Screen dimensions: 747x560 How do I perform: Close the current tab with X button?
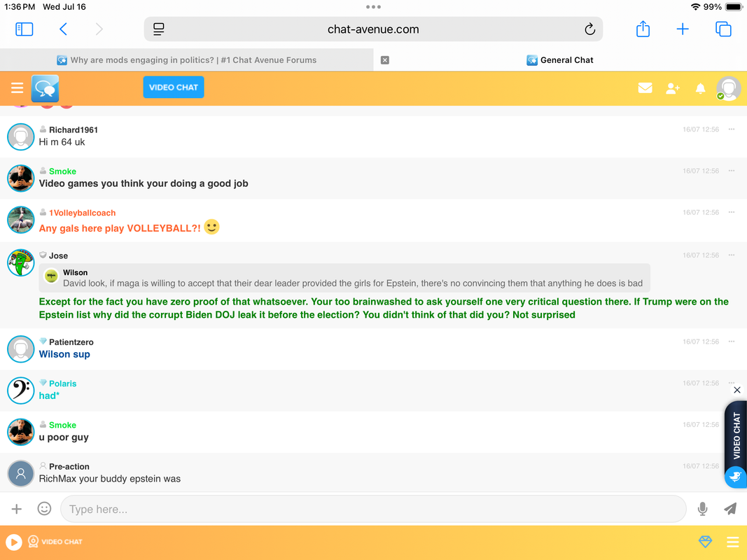point(385,60)
